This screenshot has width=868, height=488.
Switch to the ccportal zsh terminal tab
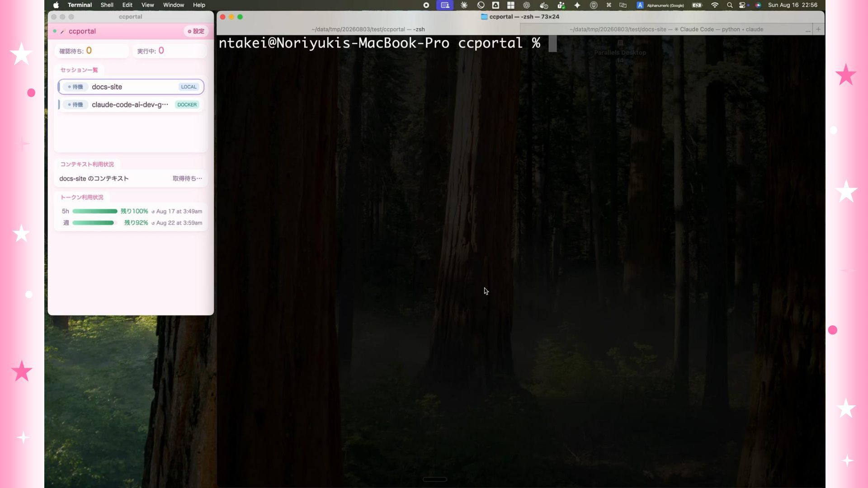[x=368, y=29]
